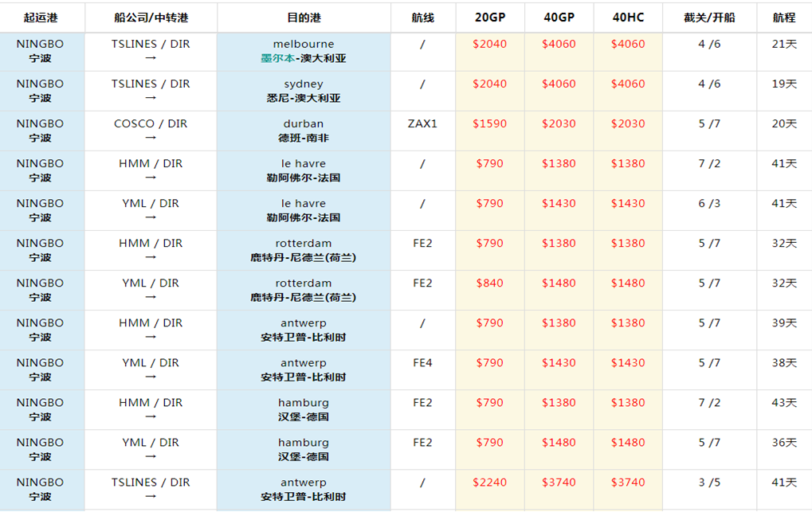Select the $1590 20GP price
Image resolution: width=812 pixels, height=512 pixels.
(x=489, y=124)
